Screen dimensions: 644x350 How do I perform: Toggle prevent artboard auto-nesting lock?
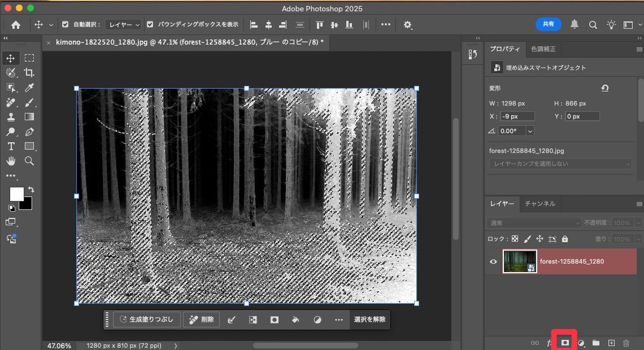(x=552, y=239)
